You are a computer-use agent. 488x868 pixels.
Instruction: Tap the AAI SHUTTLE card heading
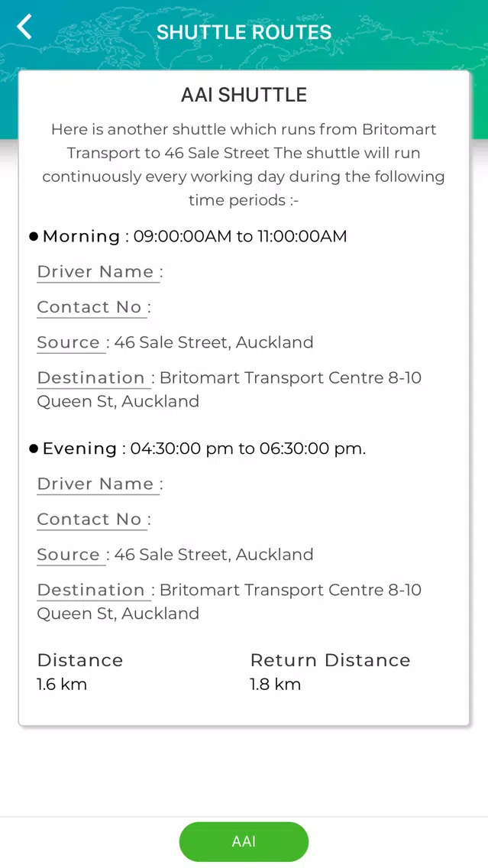tap(244, 95)
